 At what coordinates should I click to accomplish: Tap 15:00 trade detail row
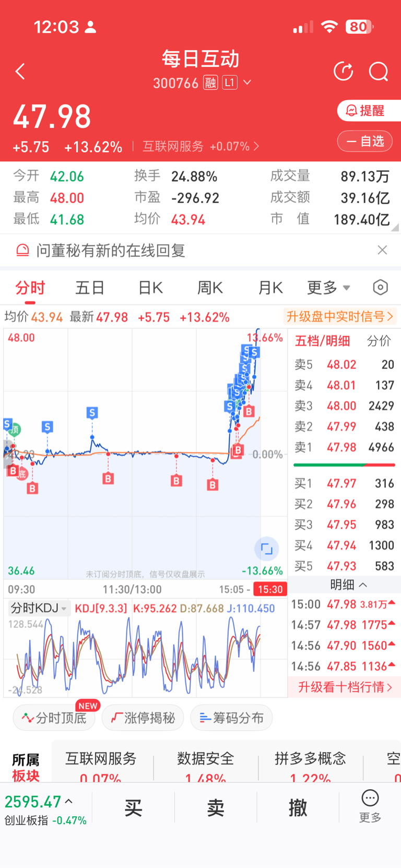tap(343, 604)
